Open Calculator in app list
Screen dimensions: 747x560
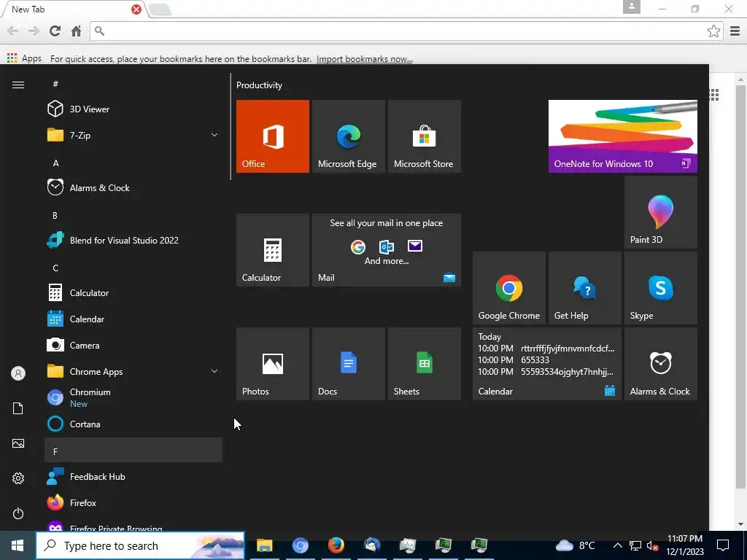click(133, 293)
